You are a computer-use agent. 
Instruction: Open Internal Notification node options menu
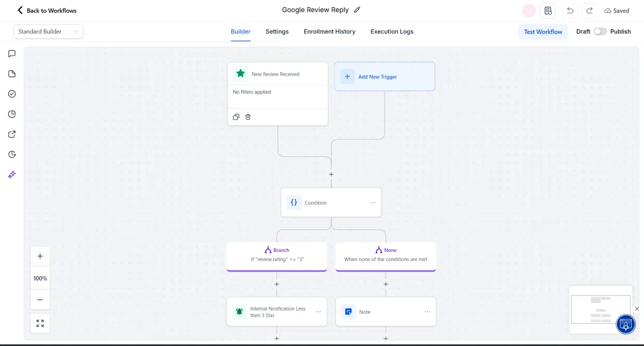[x=318, y=312]
